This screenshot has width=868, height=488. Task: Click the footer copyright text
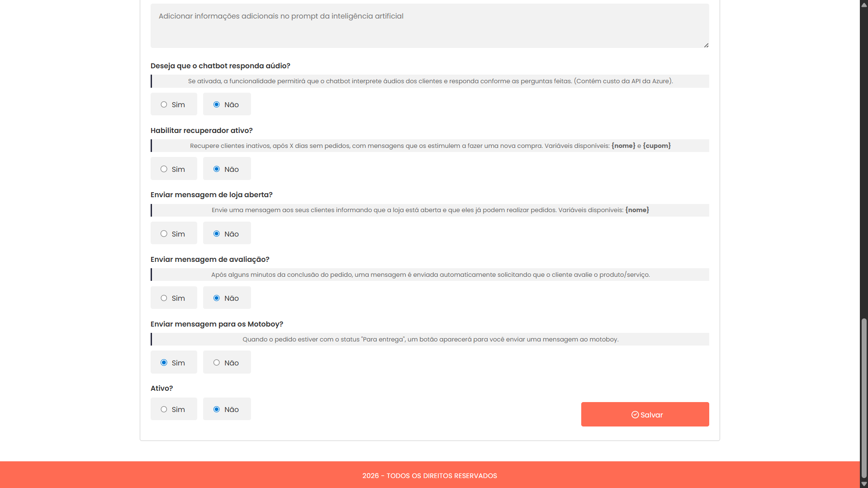pyautogui.click(x=429, y=475)
